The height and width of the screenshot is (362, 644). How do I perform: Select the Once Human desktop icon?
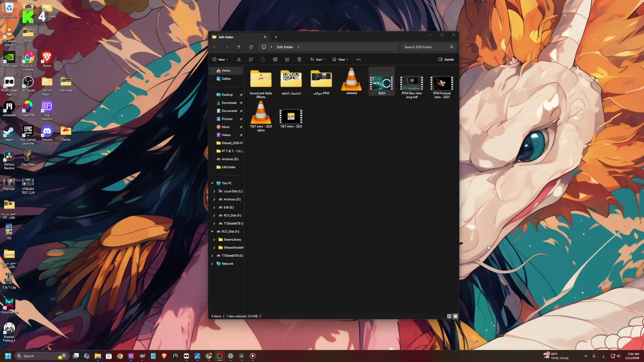(9, 306)
